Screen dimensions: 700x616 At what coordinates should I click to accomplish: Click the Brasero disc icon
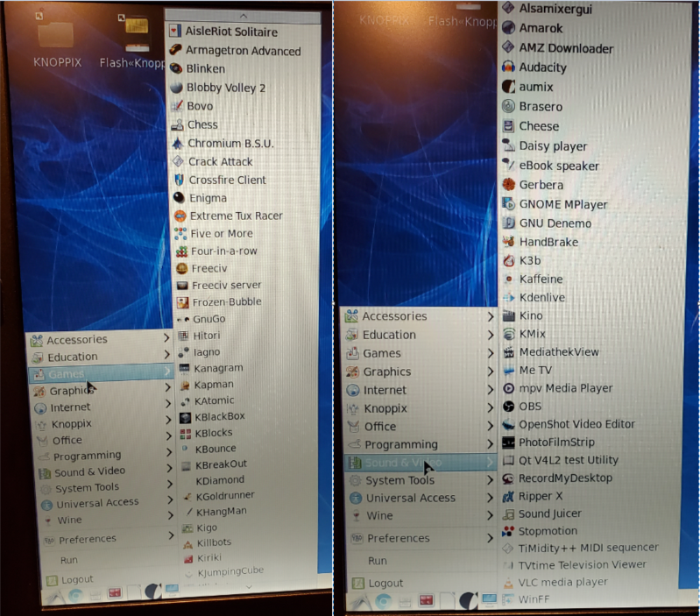tap(508, 106)
